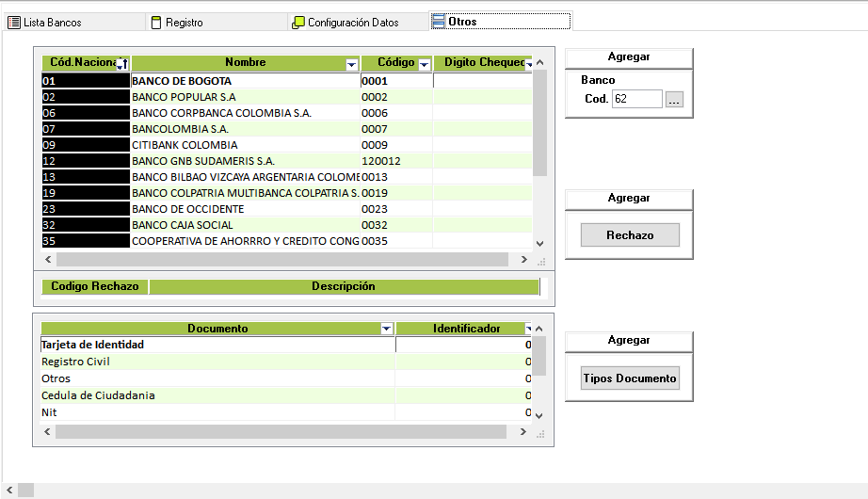868x499 pixels.
Task: Click the Banco Cod. input field
Action: point(636,99)
